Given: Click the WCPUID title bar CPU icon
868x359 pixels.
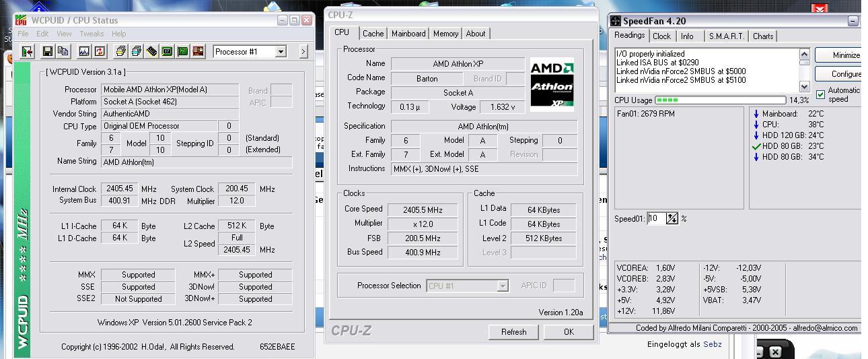Looking at the screenshot, I should [22, 20].
